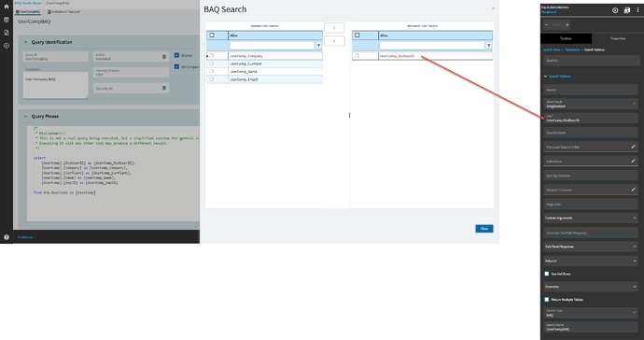The width and height of the screenshot is (644, 340).
Task: Click the properties Search box
Action: click(591, 61)
